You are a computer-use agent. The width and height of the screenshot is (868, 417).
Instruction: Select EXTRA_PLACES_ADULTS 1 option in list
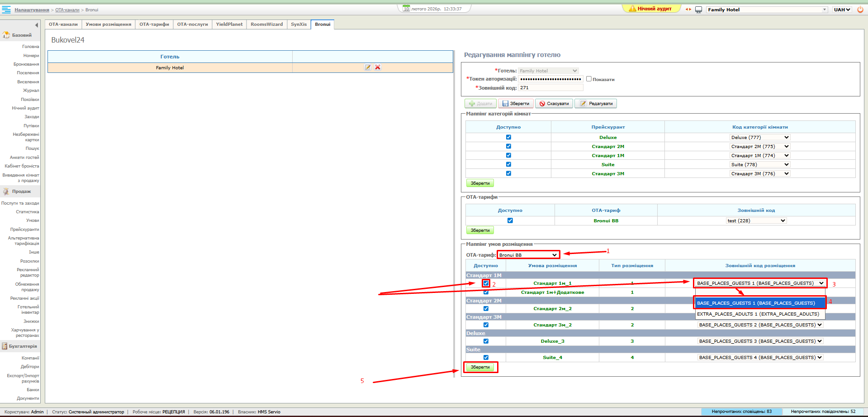pyautogui.click(x=758, y=314)
